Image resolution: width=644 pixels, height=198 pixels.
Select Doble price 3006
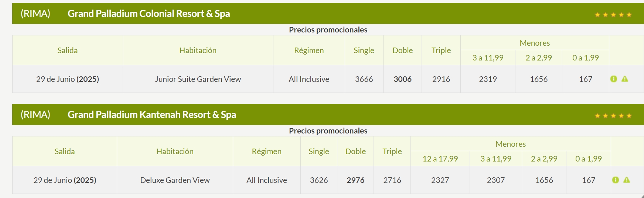[402, 79]
